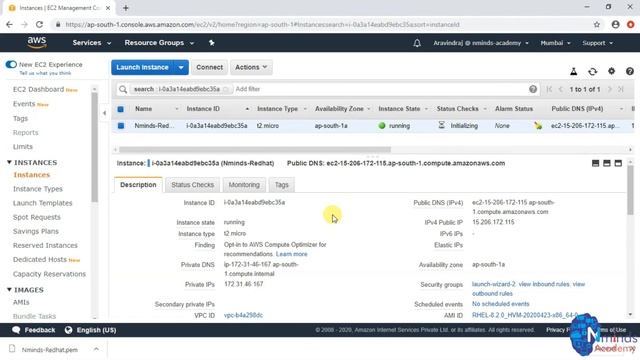The image size is (640, 360).
Task: Open the Nminds-Redhat.pem download options
Action: 96,349
